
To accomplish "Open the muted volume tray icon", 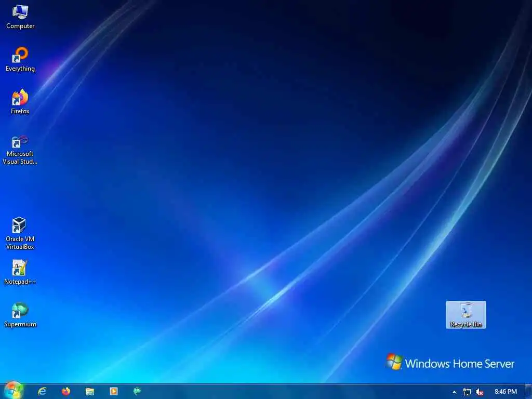I will coord(480,392).
